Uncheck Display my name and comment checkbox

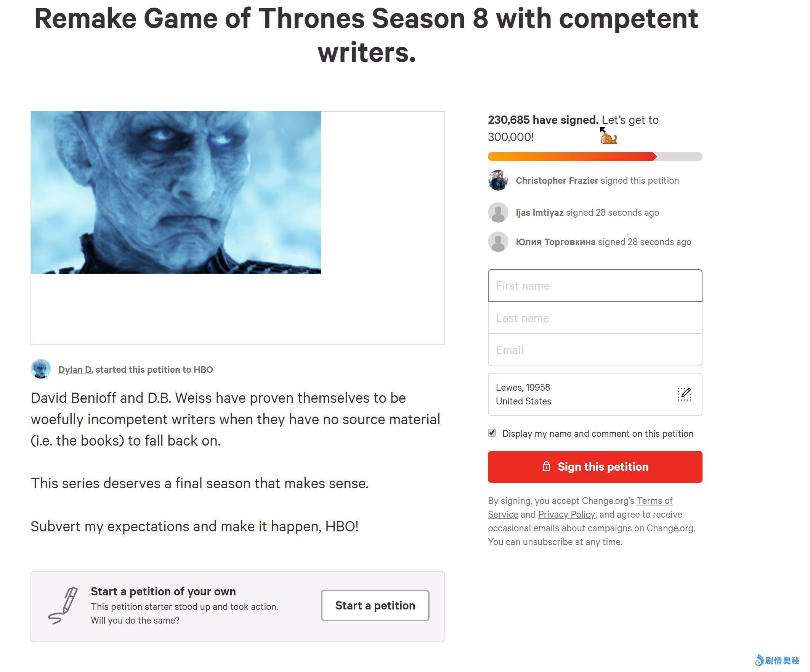click(x=492, y=433)
